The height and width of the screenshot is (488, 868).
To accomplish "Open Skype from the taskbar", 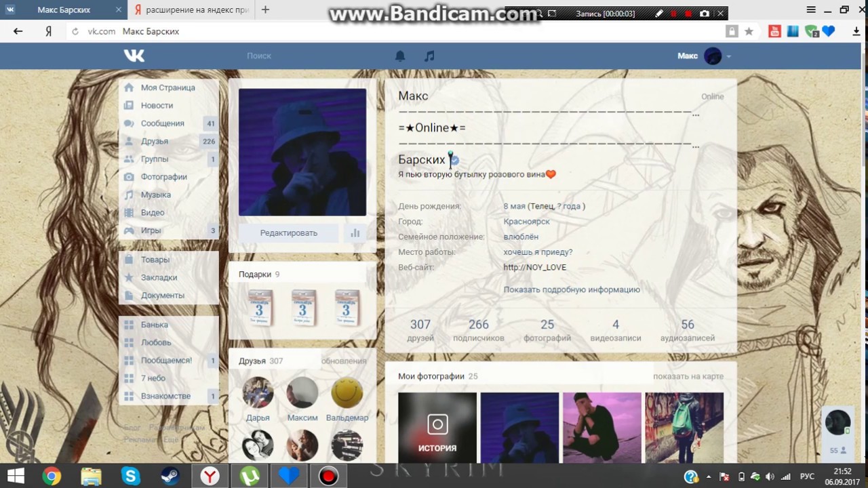I will [130, 476].
